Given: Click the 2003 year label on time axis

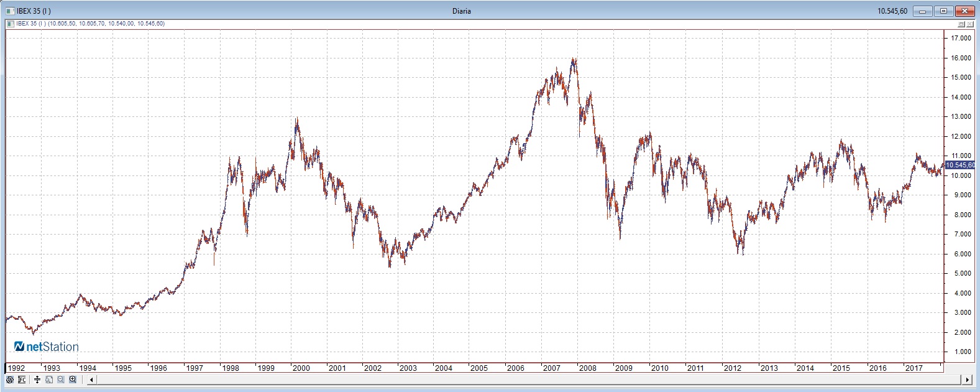Looking at the screenshot, I should [408, 368].
